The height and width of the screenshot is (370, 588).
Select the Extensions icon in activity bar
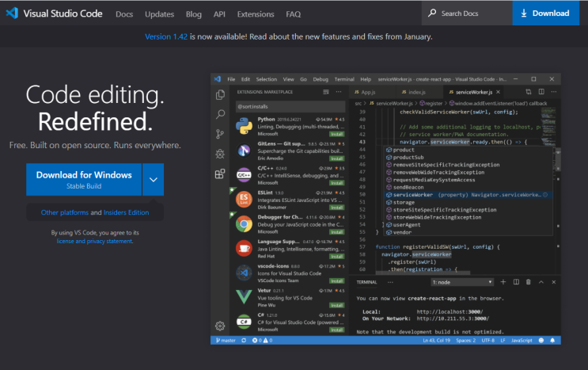coord(220,174)
